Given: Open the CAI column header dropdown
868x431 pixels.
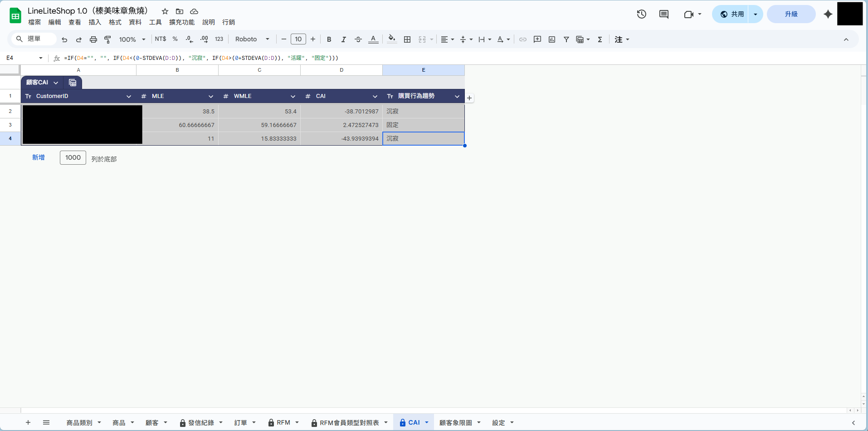Looking at the screenshot, I should click(x=375, y=96).
